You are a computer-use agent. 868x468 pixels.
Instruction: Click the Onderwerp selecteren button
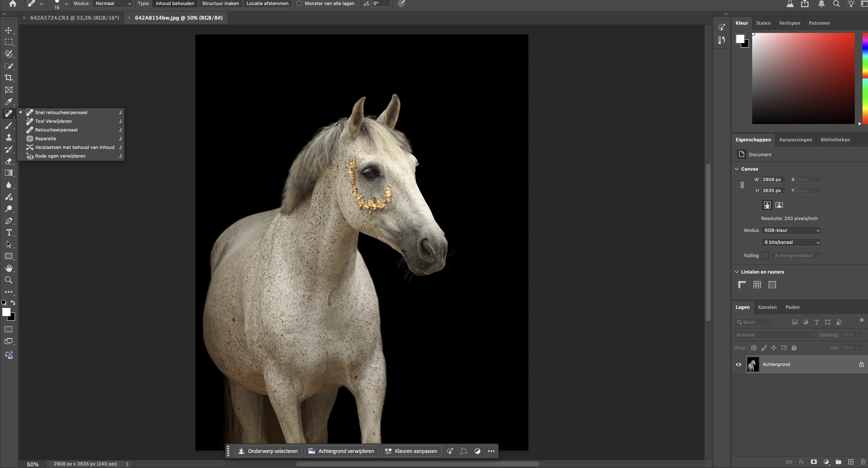(x=268, y=451)
